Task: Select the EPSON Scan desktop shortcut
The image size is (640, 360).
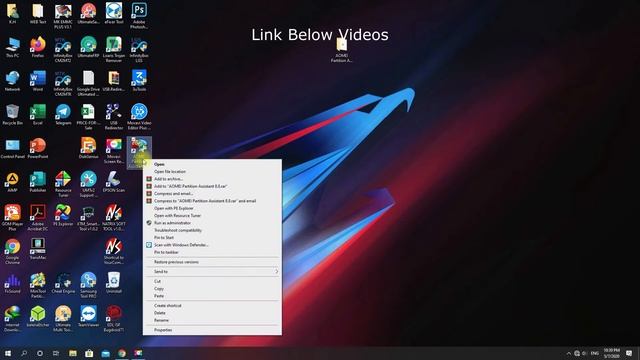Action: 113,182
